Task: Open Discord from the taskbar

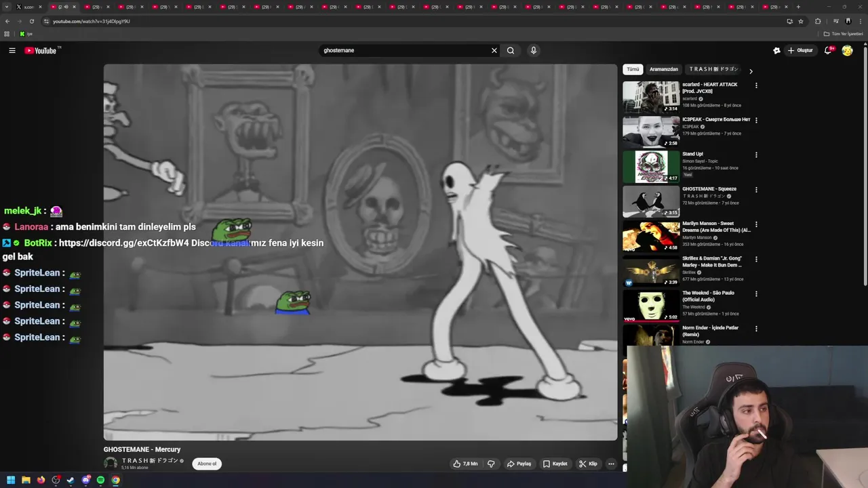Action: click(x=85, y=480)
